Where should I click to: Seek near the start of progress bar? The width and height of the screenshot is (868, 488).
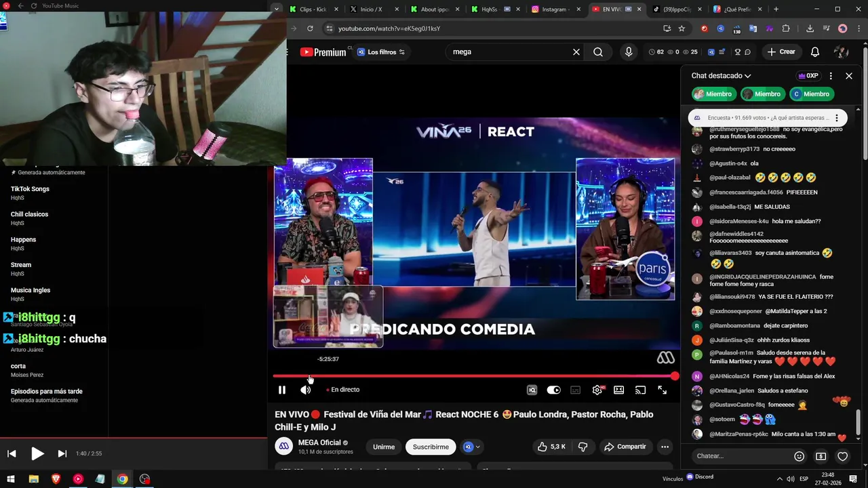pyautogui.click(x=278, y=375)
